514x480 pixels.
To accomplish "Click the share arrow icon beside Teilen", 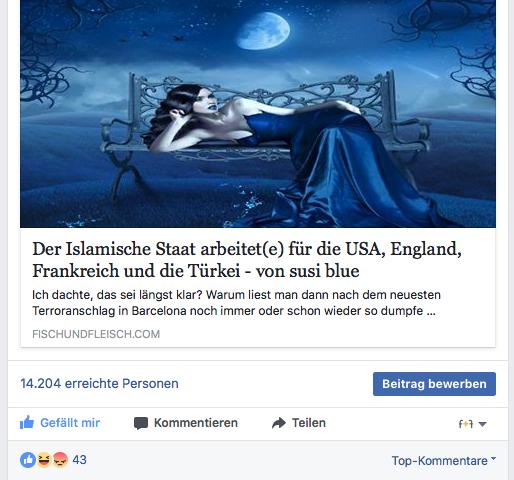I will 279,423.
